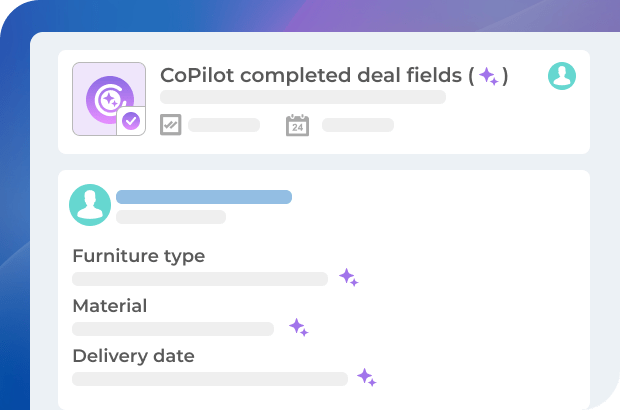Viewport: 620px width, 410px height.
Task: Click the Material value field
Action: coord(173,328)
